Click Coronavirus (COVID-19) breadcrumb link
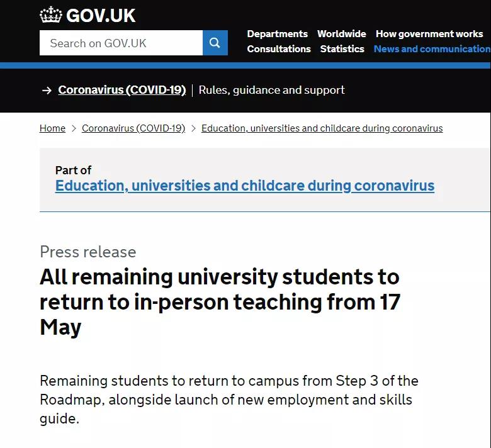The image size is (491, 448). 133,128
